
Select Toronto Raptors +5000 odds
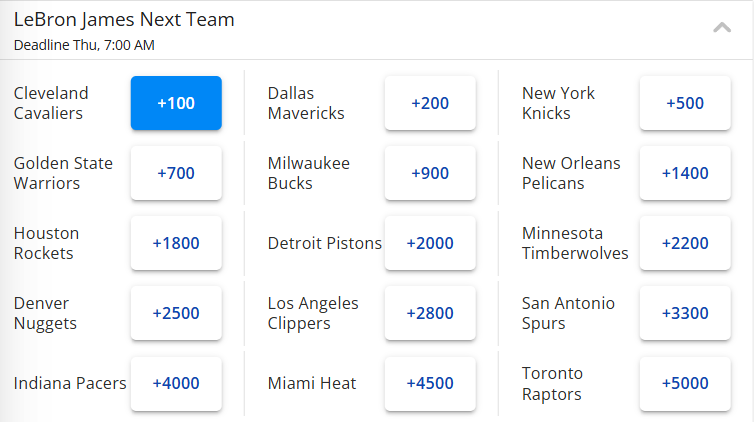[x=685, y=383]
